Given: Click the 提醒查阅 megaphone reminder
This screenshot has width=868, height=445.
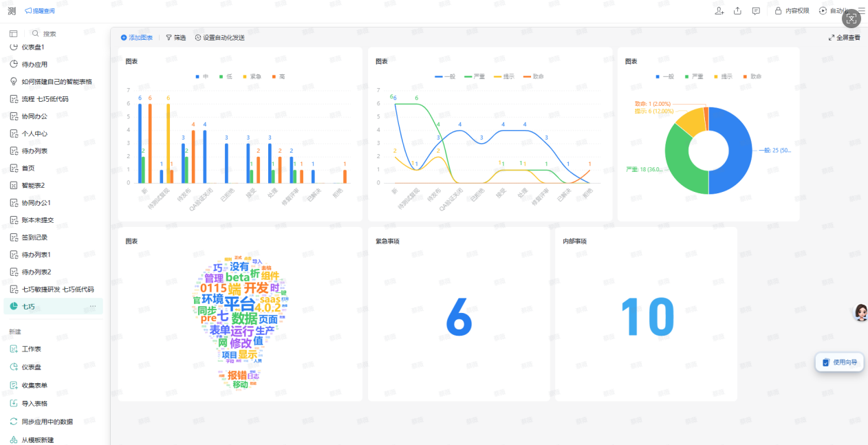Looking at the screenshot, I should 40,11.
